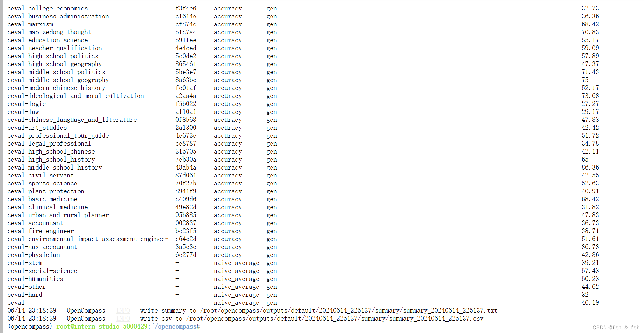Click the summary csv file path

[335, 319]
